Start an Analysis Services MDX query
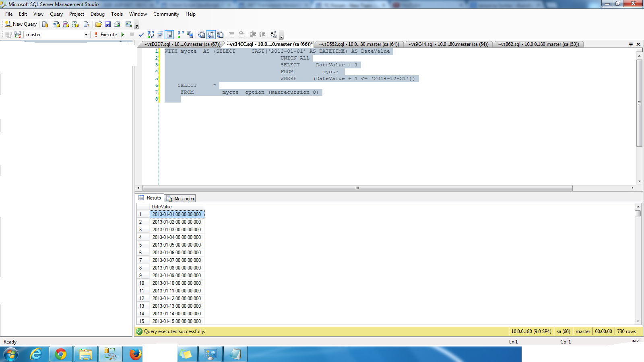644x362 pixels. click(57, 24)
